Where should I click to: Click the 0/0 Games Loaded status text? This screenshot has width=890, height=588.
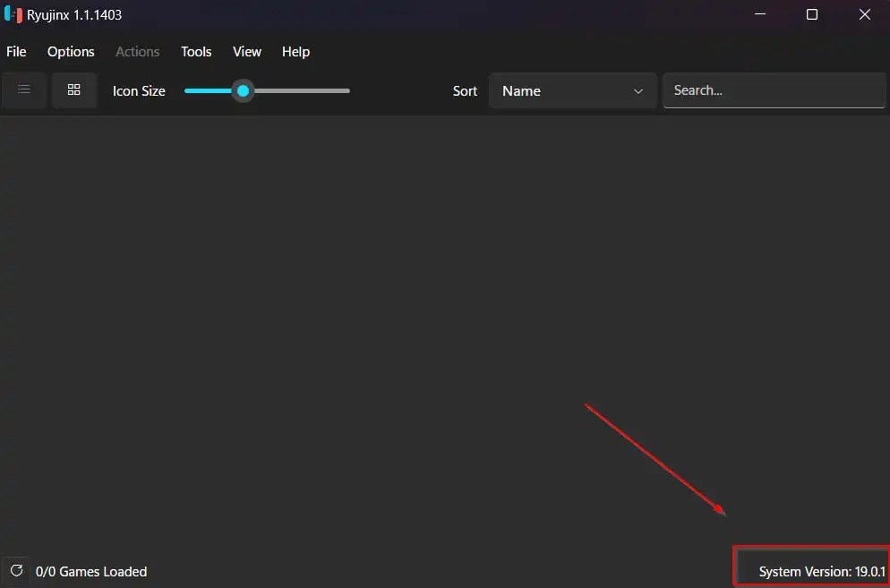click(x=90, y=571)
